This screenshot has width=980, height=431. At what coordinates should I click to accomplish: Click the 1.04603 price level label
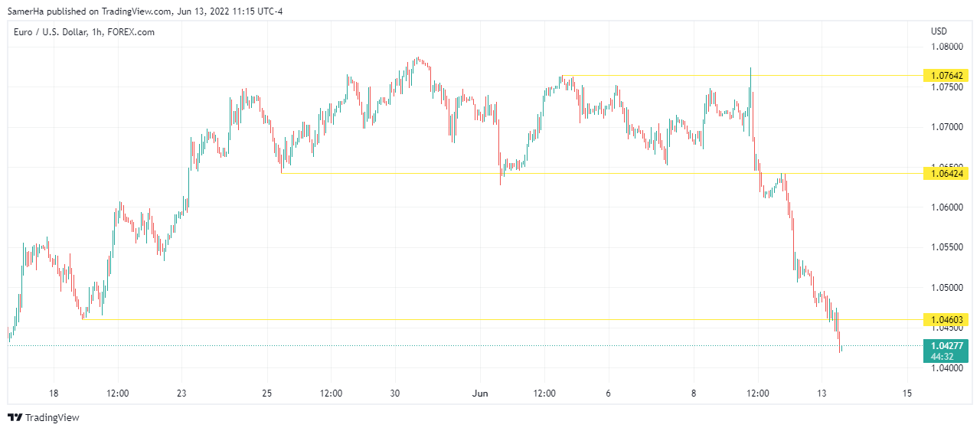coord(947,319)
